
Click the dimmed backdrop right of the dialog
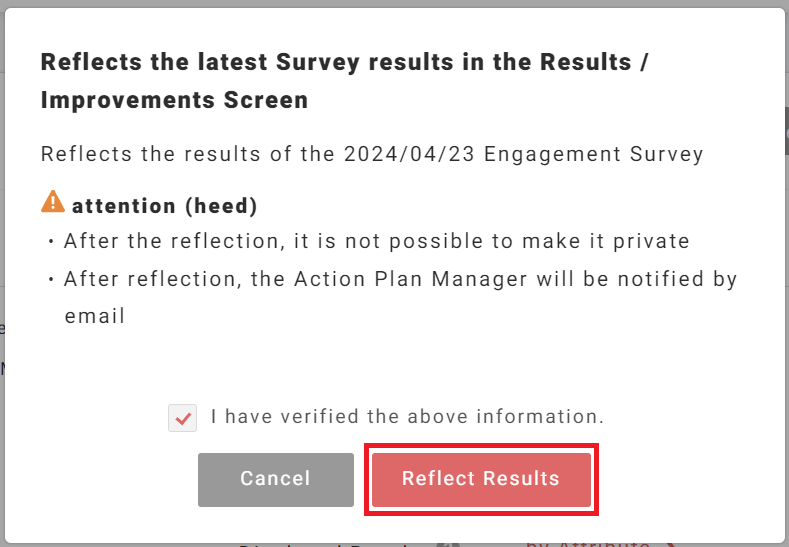click(787, 300)
